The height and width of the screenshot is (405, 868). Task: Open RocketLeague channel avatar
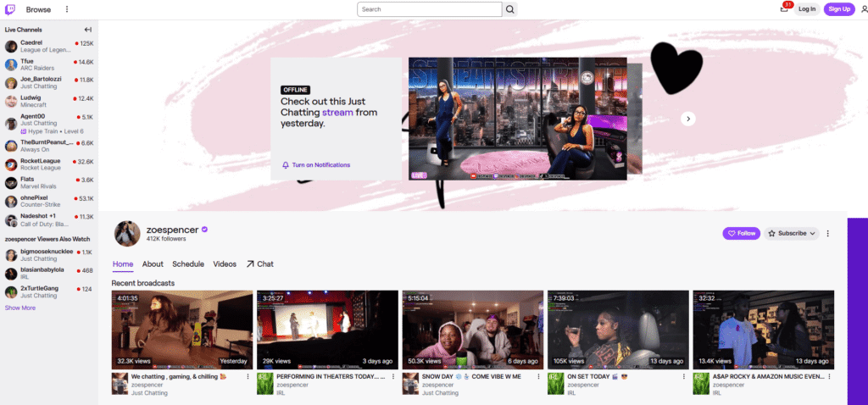[x=11, y=164]
